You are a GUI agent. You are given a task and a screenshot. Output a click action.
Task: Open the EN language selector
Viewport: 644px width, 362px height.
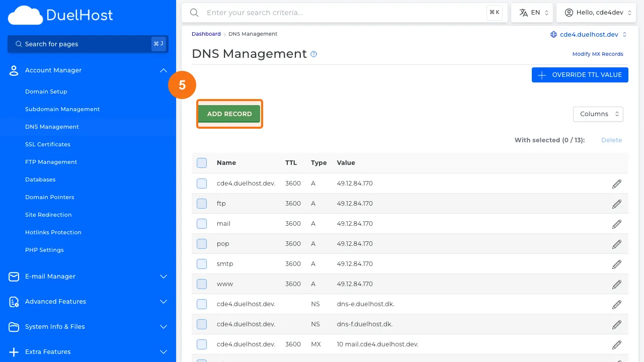[x=532, y=13]
